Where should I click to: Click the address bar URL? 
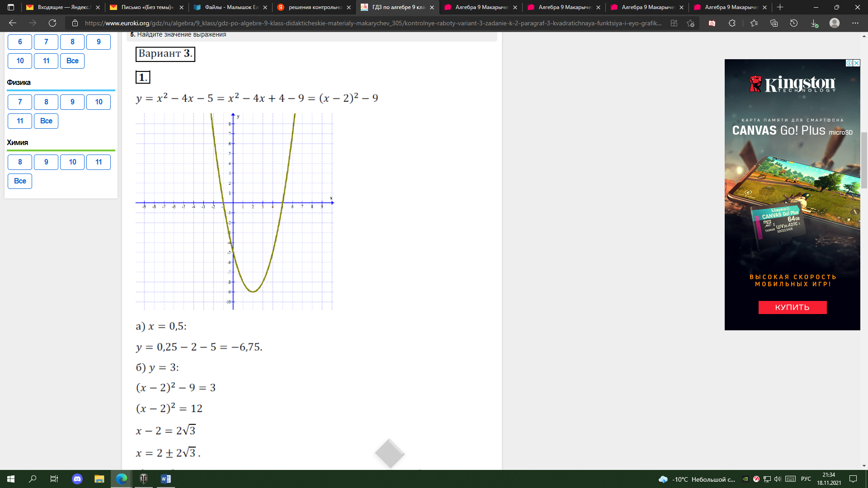point(373,23)
